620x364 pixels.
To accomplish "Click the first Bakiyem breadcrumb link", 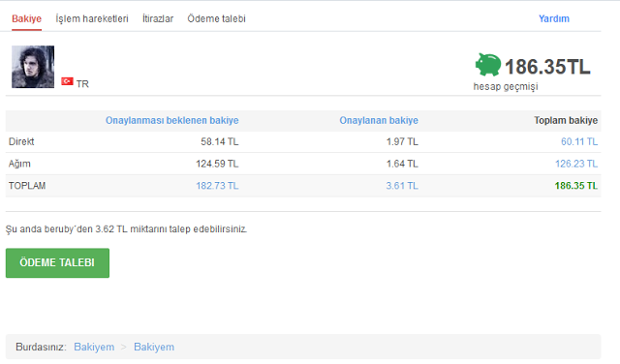I will click(94, 347).
